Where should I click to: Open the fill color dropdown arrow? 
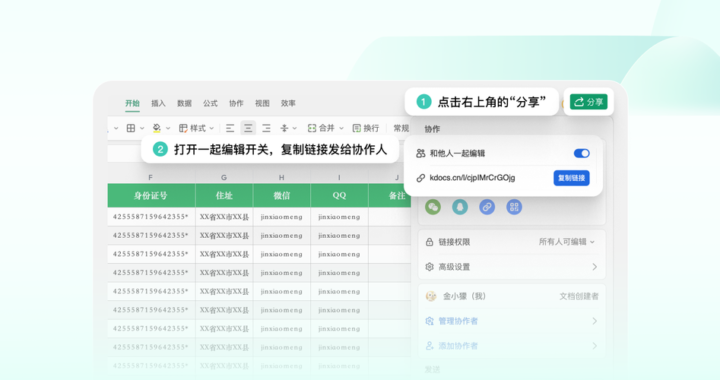pyautogui.click(x=168, y=128)
